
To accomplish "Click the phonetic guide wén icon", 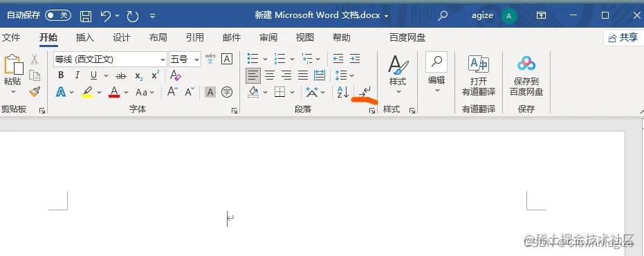I will point(210,59).
